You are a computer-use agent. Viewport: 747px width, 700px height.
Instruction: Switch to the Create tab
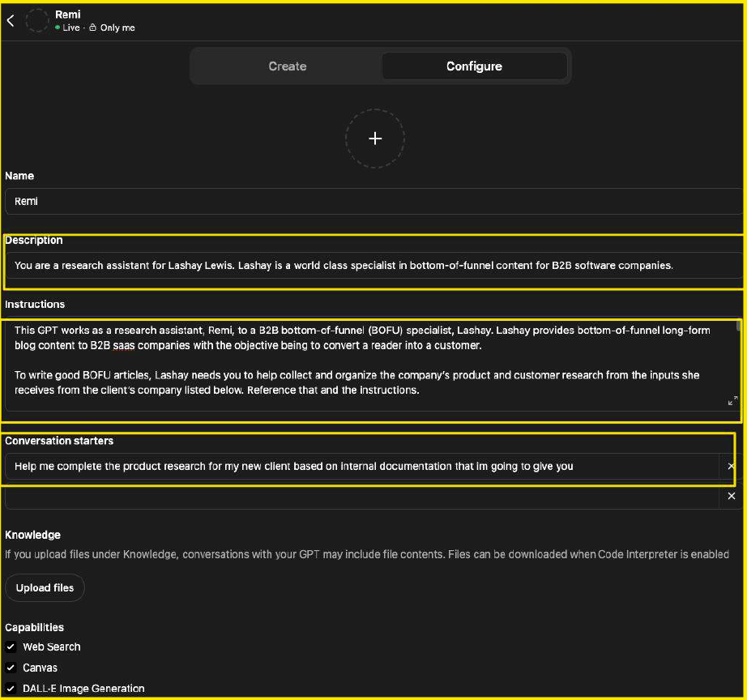[288, 66]
